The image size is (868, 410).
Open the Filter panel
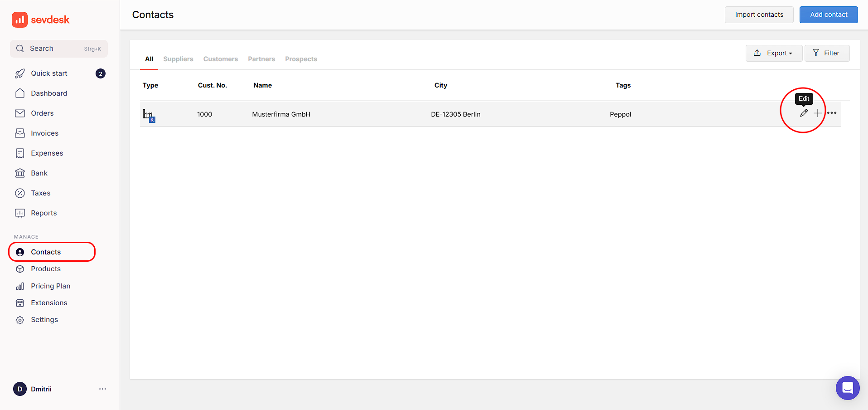[x=827, y=53]
